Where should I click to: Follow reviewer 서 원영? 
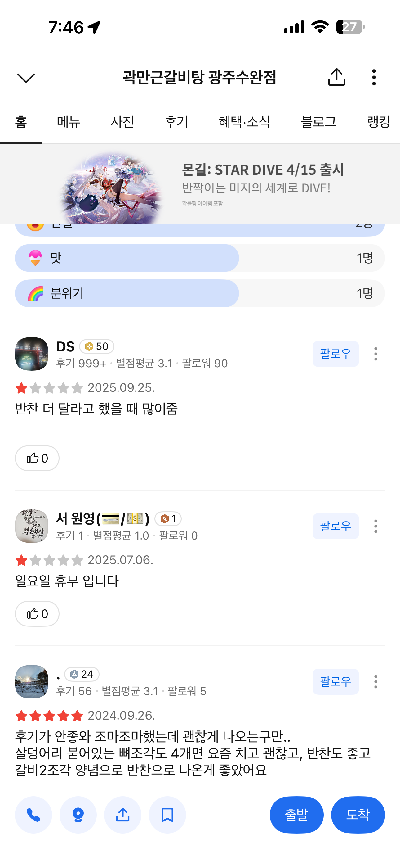tap(336, 526)
